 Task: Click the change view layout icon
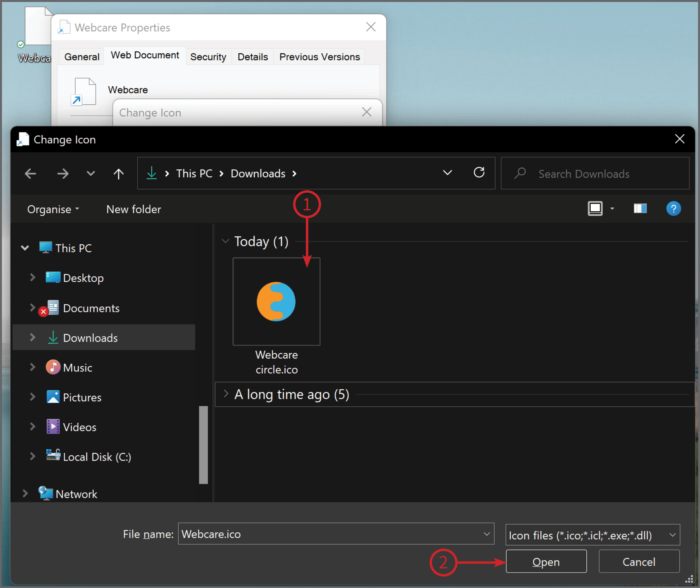click(595, 209)
